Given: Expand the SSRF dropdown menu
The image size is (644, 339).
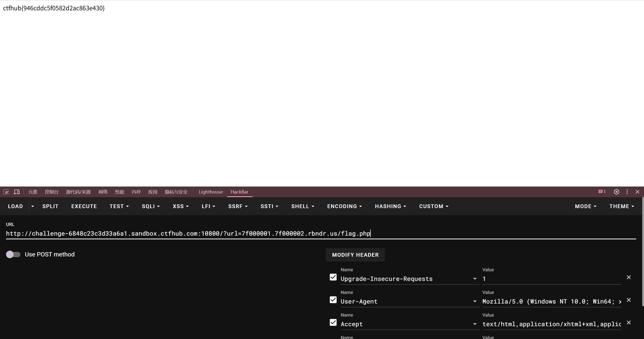Looking at the screenshot, I should click(238, 206).
